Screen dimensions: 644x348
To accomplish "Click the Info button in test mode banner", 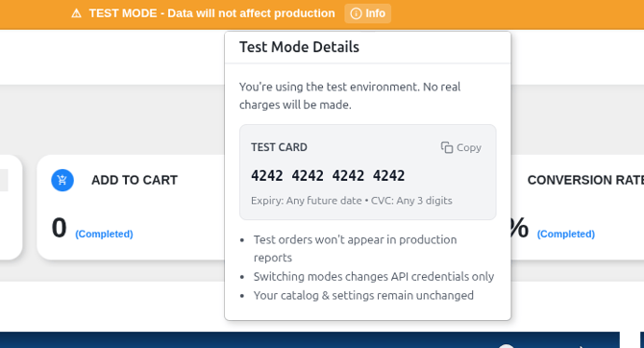I will (367, 13).
